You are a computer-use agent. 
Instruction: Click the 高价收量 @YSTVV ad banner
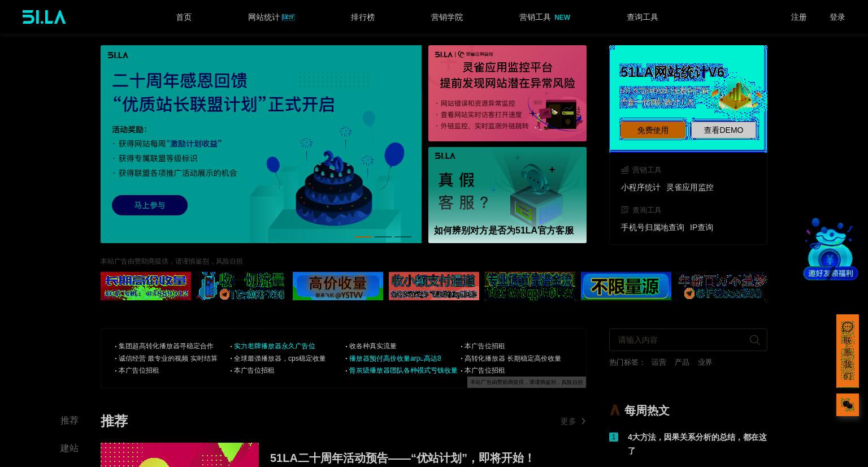pyautogui.click(x=338, y=286)
